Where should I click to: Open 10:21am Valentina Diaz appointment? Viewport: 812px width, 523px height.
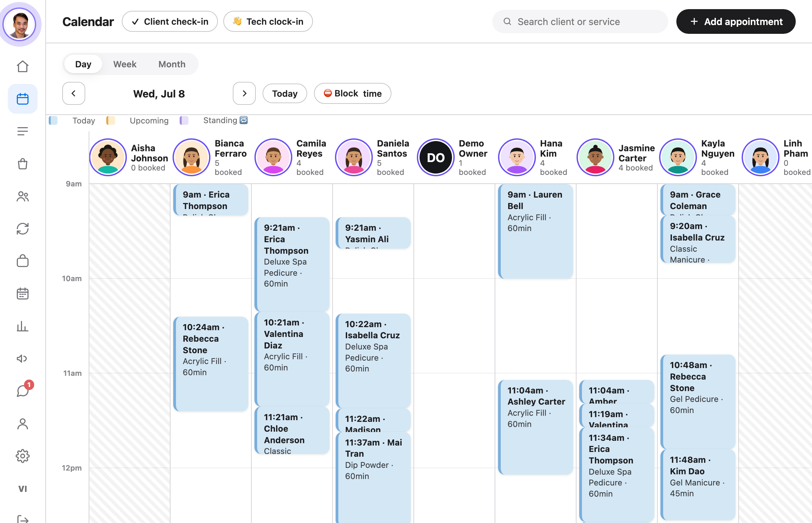(x=292, y=359)
